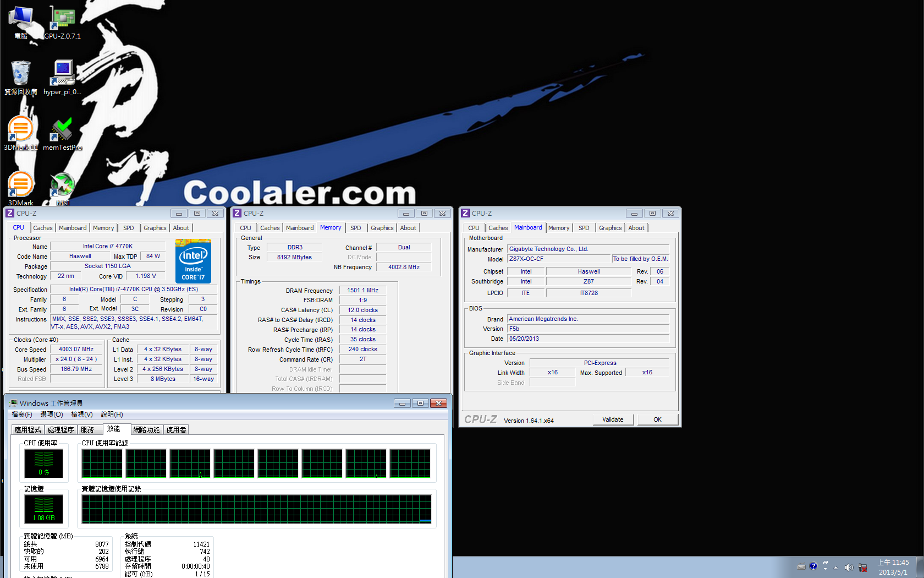Open CPU tab in the CPU-Z Memory window

[245, 228]
